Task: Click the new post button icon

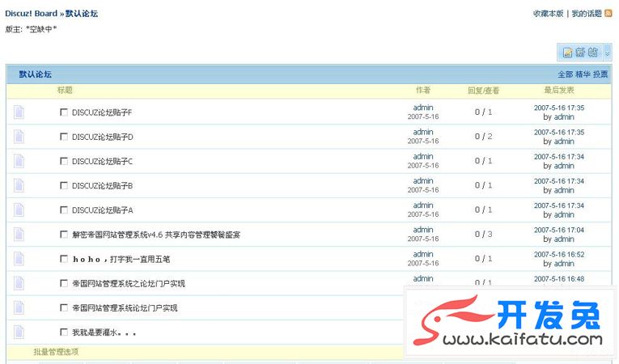Action: click(x=580, y=52)
